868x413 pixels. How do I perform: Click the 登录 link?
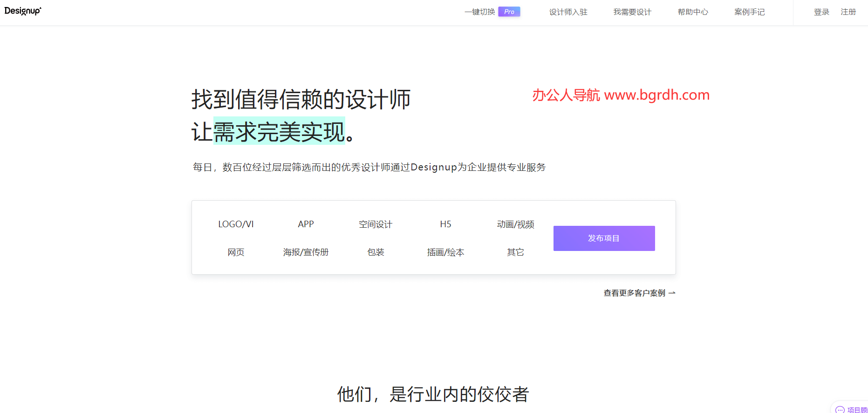821,12
